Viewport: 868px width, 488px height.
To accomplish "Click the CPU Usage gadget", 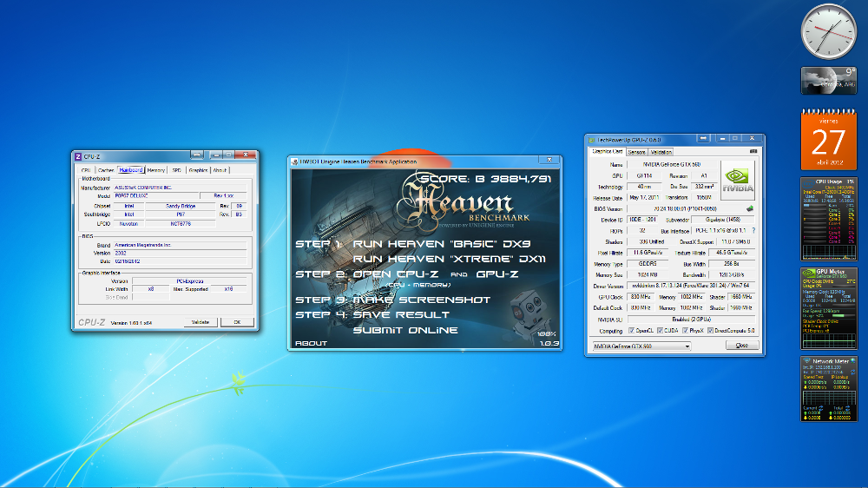I will [x=829, y=219].
